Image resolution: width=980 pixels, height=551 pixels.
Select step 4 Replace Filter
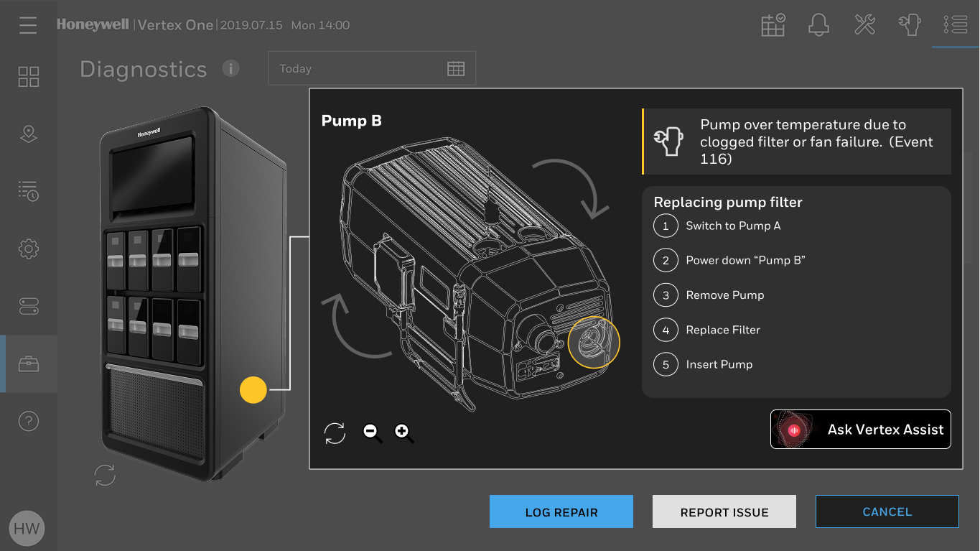707,330
